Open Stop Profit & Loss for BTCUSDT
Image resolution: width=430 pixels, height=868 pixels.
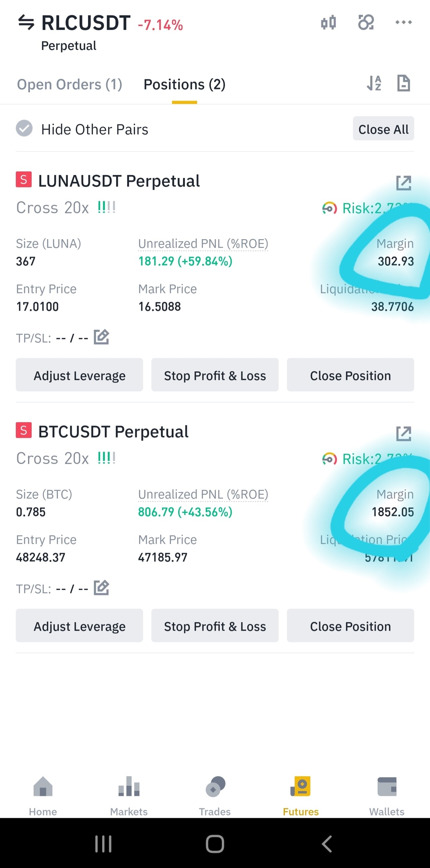[x=215, y=626]
